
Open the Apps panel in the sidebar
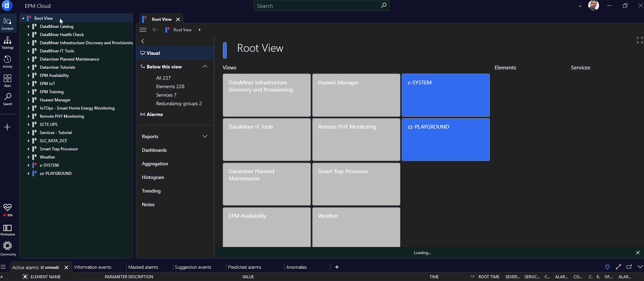(x=7, y=81)
